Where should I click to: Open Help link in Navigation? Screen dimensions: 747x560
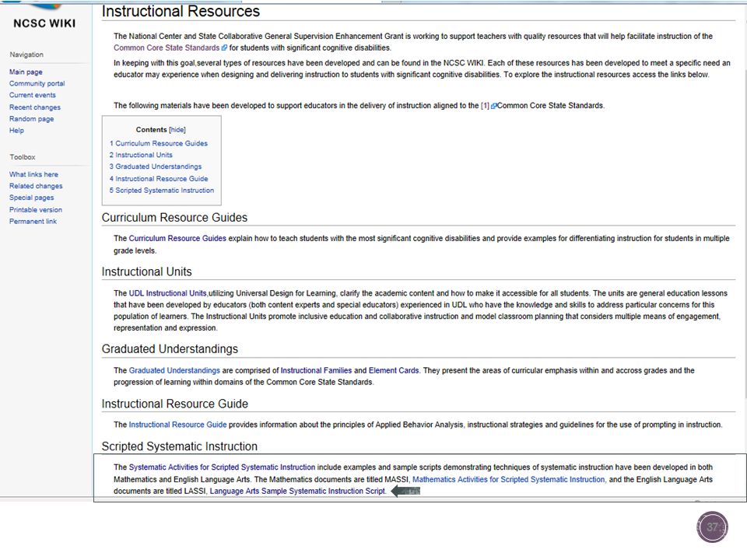click(16, 130)
